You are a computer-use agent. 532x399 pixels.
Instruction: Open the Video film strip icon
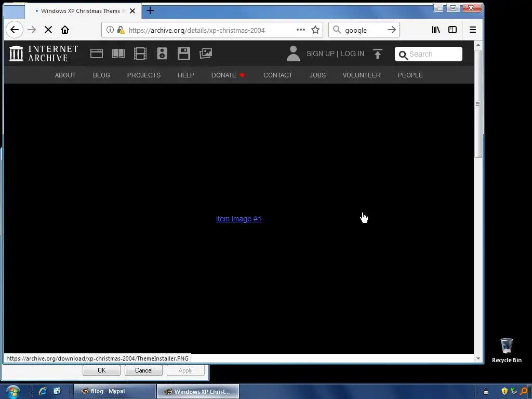(140, 54)
